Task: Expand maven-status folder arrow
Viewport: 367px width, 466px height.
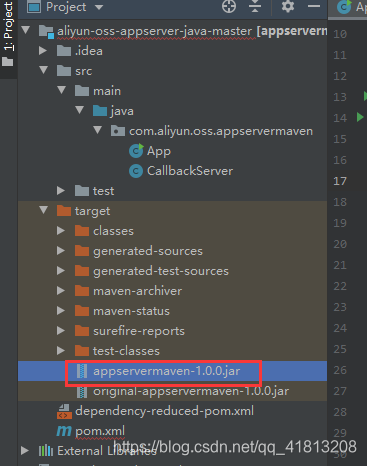Action: [x=61, y=311]
